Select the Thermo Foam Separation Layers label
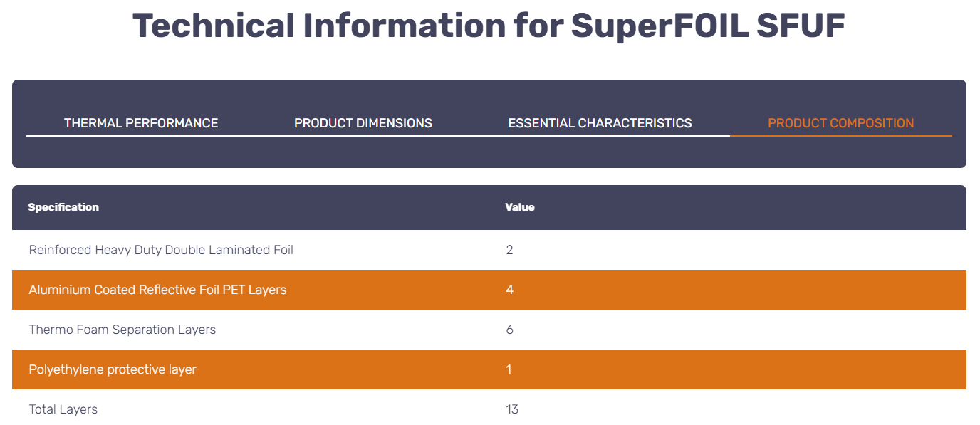980x425 pixels. (x=123, y=330)
